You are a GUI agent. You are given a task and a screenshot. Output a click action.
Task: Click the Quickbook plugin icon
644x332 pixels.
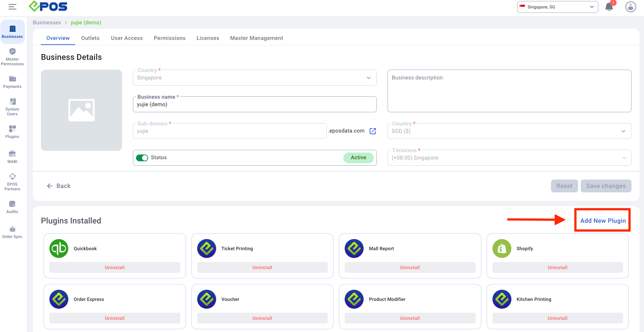(59, 248)
